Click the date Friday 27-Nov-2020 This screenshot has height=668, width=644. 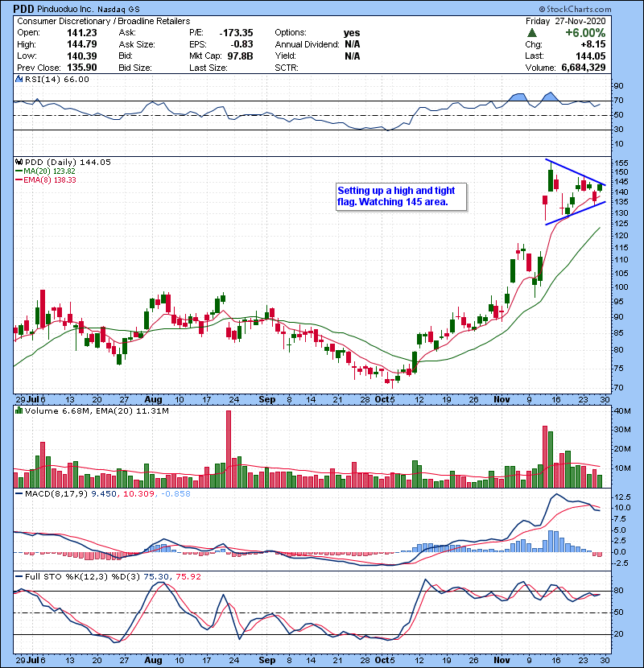[566, 21]
